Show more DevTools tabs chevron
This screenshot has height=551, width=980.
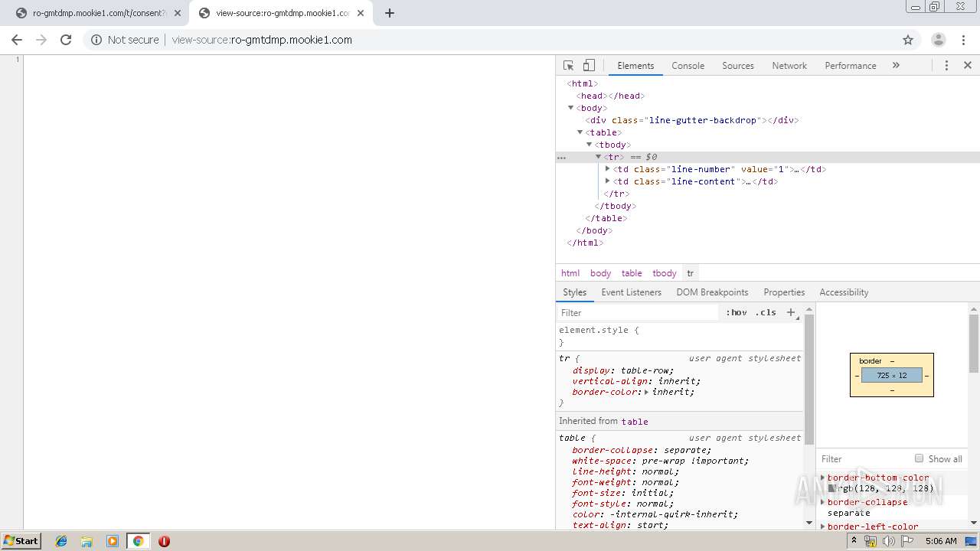pos(896,66)
